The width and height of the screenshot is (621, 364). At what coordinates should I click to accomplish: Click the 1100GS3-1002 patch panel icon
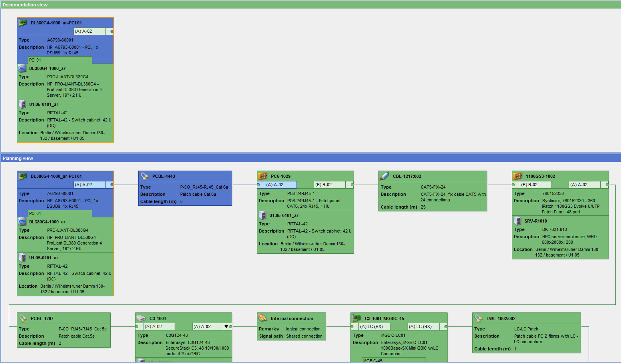pos(518,176)
